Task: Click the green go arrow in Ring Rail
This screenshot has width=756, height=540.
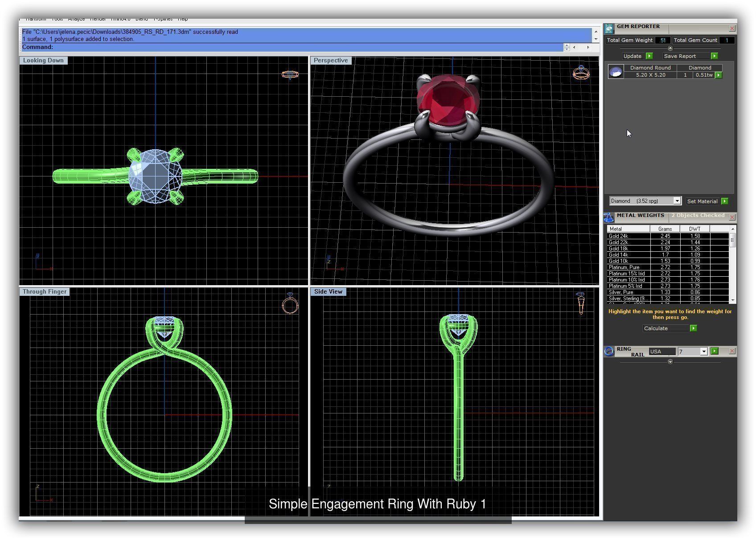Action: tap(715, 351)
